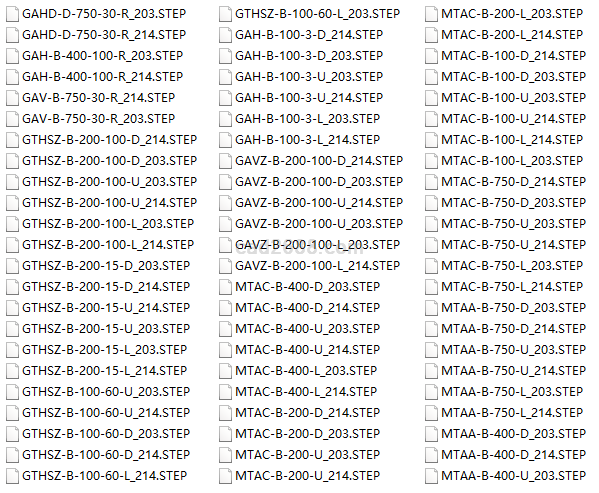599x493 pixels.
Task: Select GAVZ-B-200-100-L_214.STEP file
Action: click(317, 266)
